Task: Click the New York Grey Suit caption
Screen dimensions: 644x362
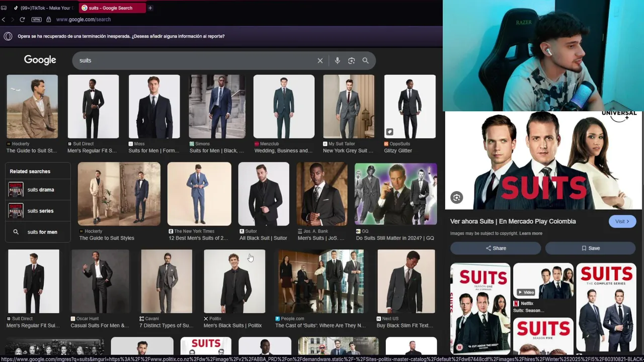Action: [348, 150]
